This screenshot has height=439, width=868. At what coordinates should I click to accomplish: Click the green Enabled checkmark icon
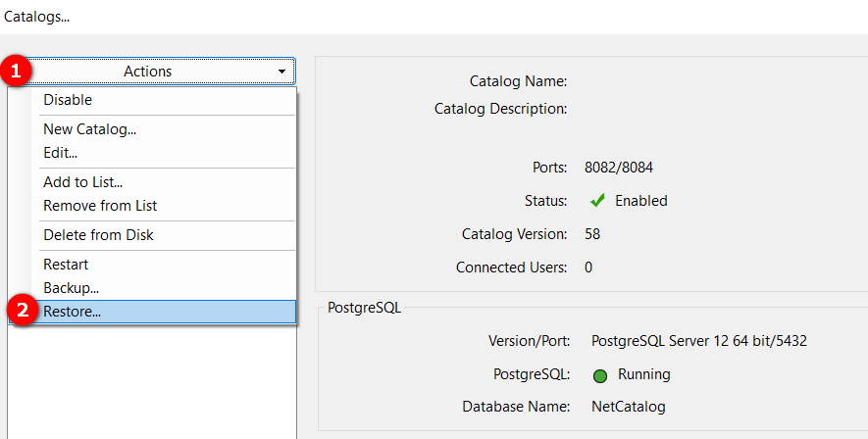pyautogui.click(x=597, y=201)
